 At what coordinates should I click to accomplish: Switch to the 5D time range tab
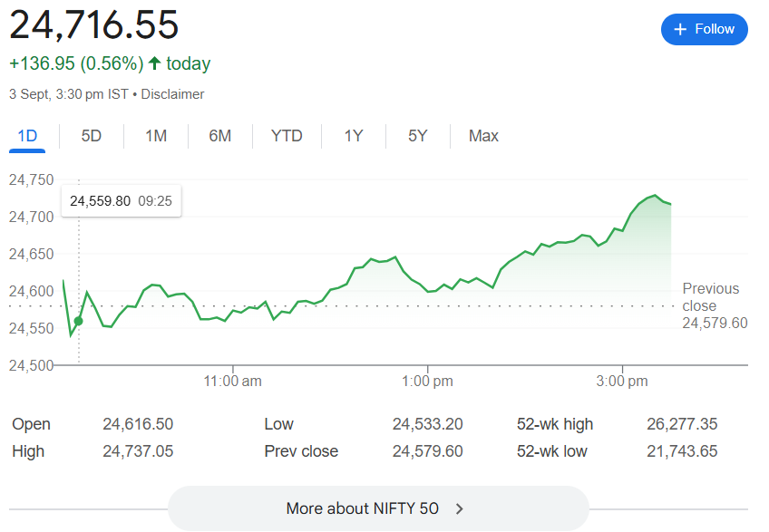click(x=92, y=136)
